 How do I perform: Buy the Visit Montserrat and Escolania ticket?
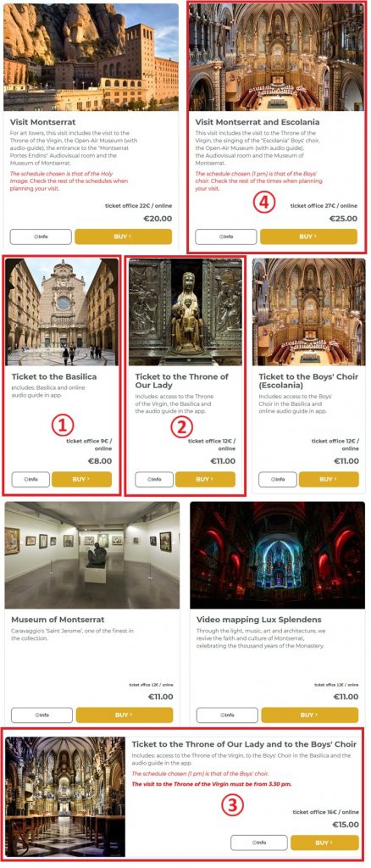(308, 236)
